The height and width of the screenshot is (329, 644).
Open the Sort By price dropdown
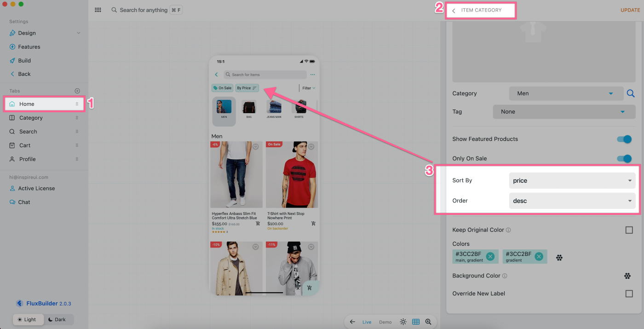tap(572, 181)
